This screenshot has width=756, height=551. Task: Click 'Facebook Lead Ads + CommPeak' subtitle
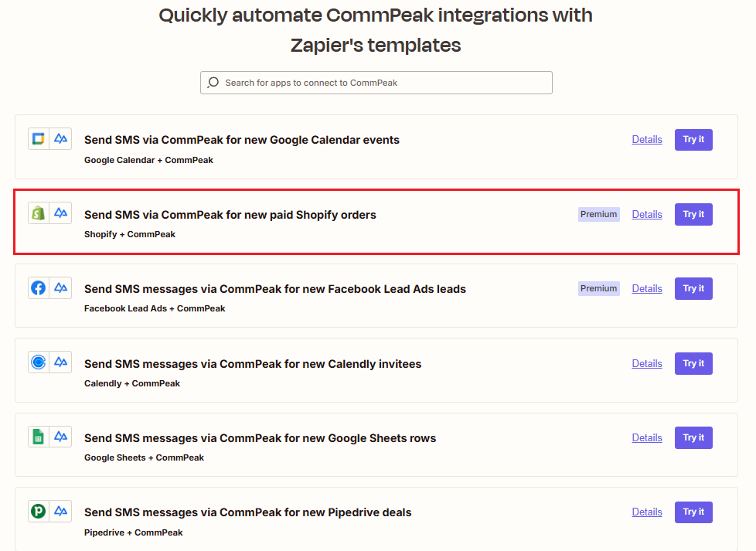[155, 308]
